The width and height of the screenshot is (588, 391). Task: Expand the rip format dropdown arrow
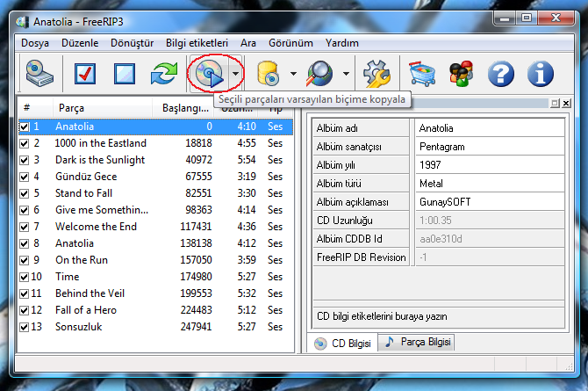[x=235, y=74]
